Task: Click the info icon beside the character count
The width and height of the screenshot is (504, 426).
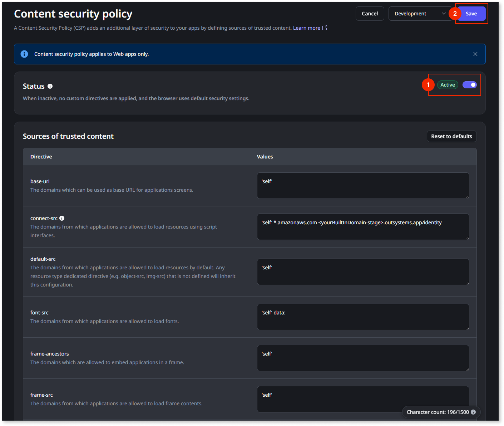Action: [474, 412]
